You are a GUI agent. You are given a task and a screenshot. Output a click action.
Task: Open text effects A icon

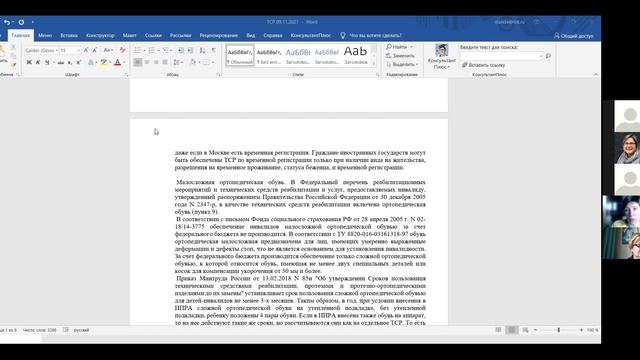point(91,62)
